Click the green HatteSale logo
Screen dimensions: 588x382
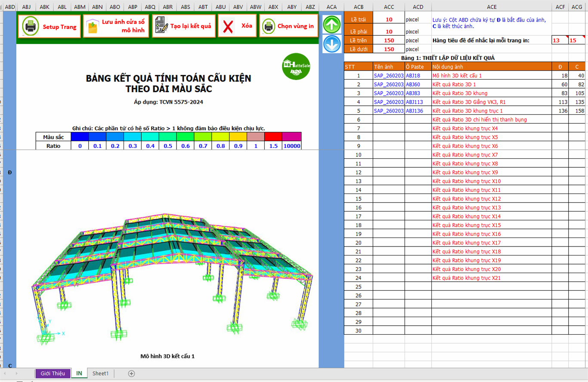(x=296, y=66)
